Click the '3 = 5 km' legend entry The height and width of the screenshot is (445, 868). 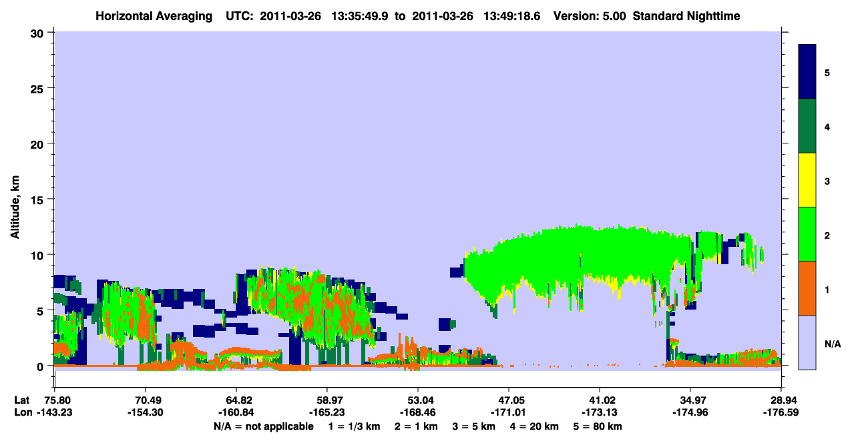click(474, 426)
